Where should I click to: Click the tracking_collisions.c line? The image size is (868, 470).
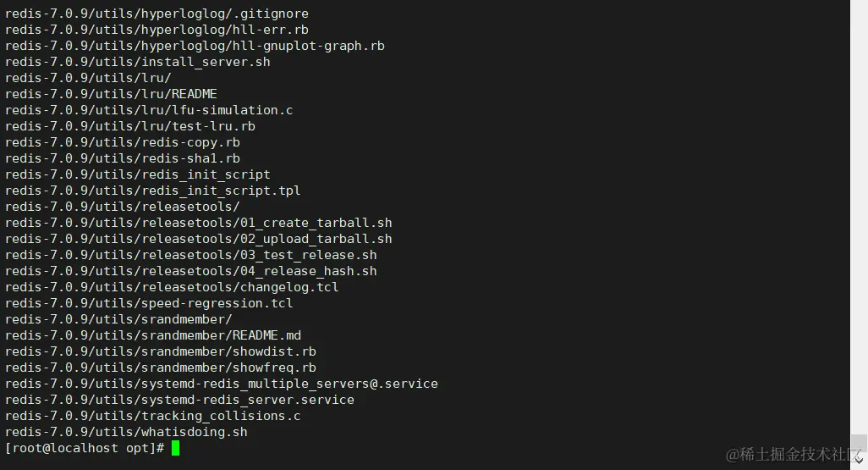[152, 416]
